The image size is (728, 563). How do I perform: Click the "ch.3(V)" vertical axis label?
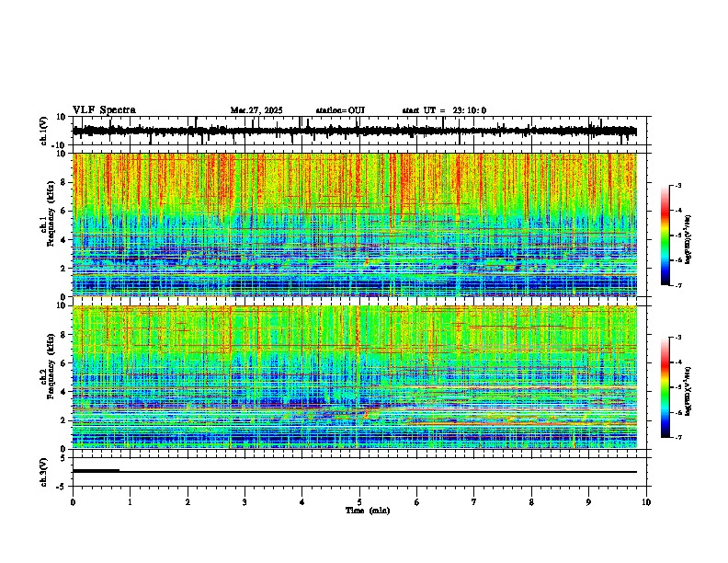[x=43, y=473]
